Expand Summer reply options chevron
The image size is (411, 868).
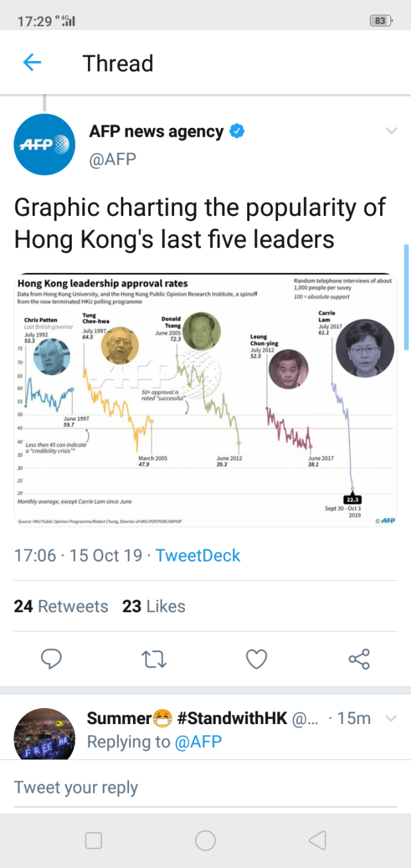[x=390, y=718]
